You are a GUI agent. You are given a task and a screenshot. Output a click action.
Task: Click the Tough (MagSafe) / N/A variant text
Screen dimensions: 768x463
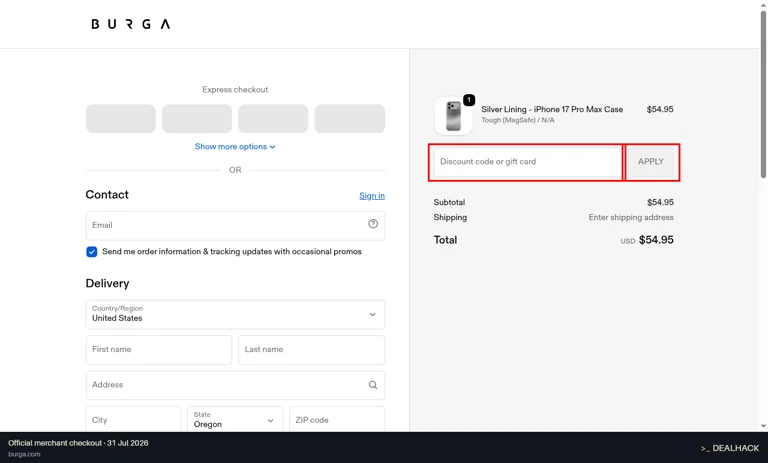518,121
